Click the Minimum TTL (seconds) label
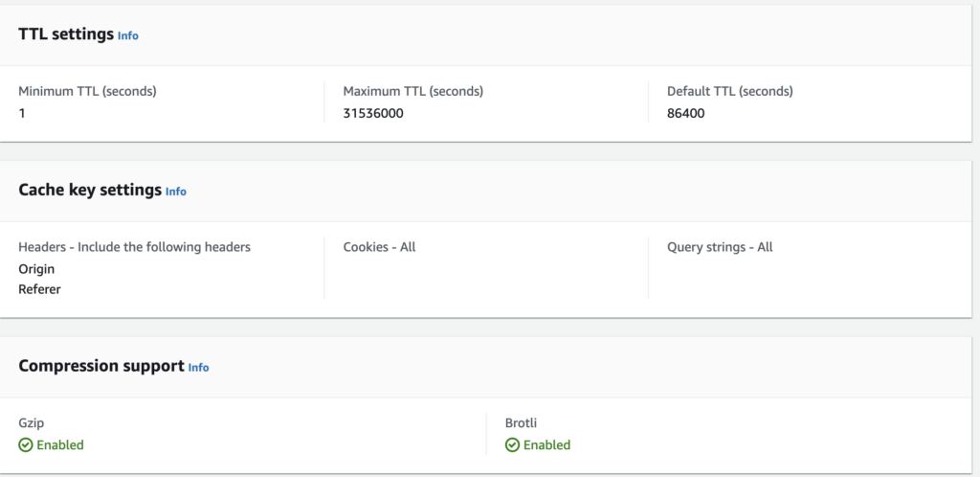 pos(87,92)
